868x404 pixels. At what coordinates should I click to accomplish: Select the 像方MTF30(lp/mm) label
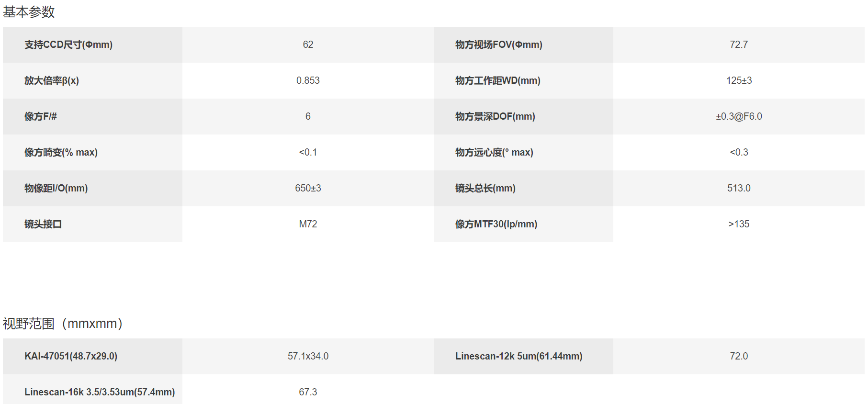496,224
